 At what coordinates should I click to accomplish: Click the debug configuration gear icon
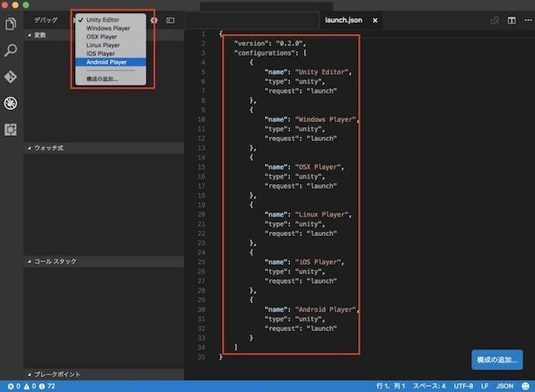click(154, 20)
